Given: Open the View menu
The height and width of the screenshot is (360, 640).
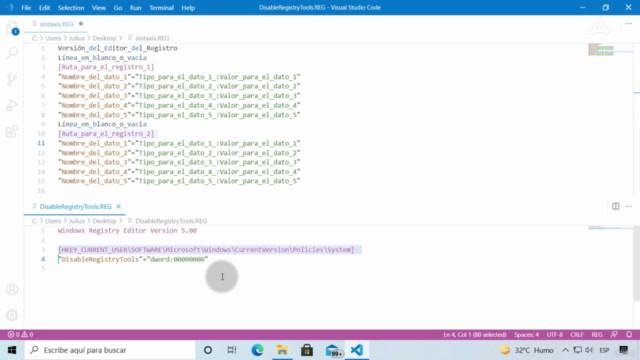Looking at the screenshot, I should [x=99, y=8].
